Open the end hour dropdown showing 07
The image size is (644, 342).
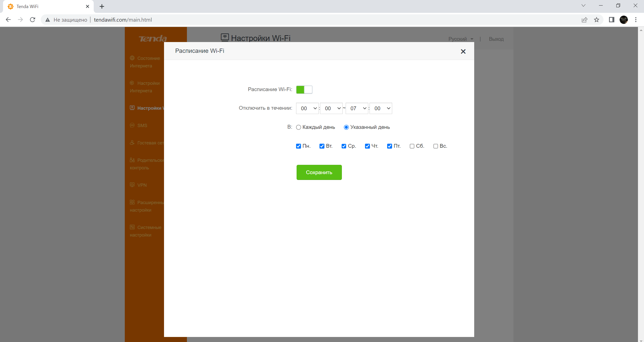pyautogui.click(x=357, y=108)
